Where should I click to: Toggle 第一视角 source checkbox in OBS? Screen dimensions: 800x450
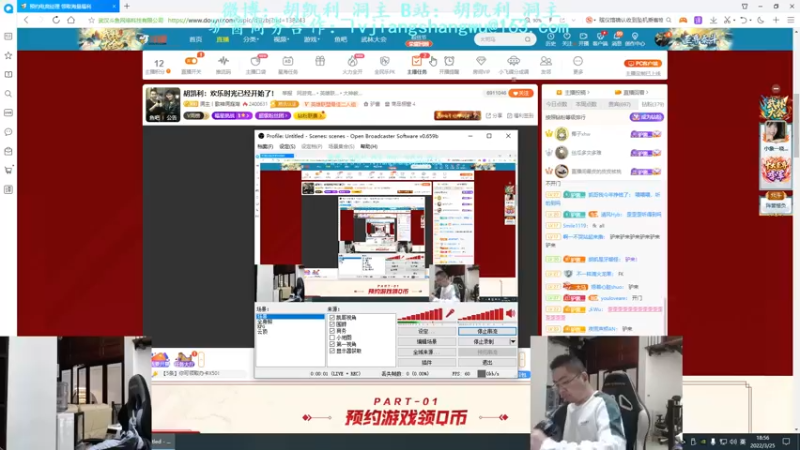point(332,344)
